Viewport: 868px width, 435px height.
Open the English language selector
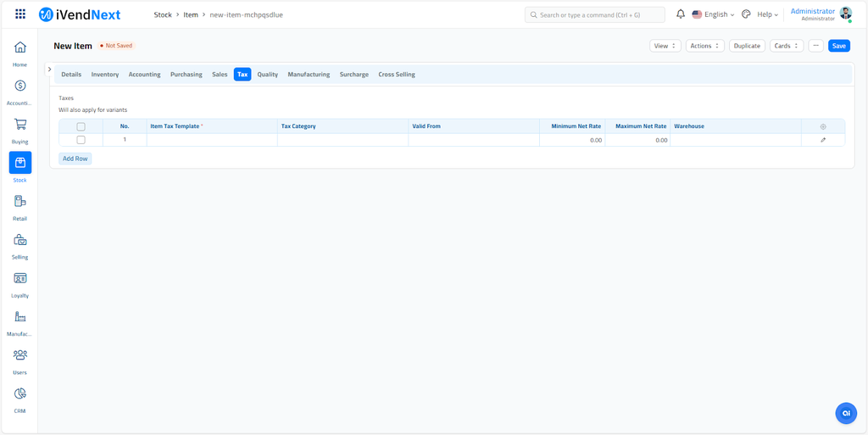point(714,14)
